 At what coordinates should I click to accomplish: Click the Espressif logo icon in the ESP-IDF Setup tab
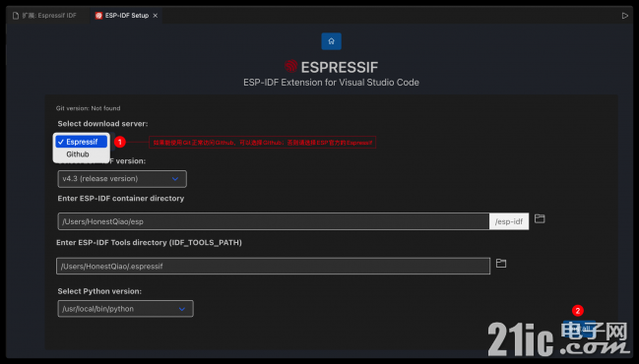(x=98, y=16)
